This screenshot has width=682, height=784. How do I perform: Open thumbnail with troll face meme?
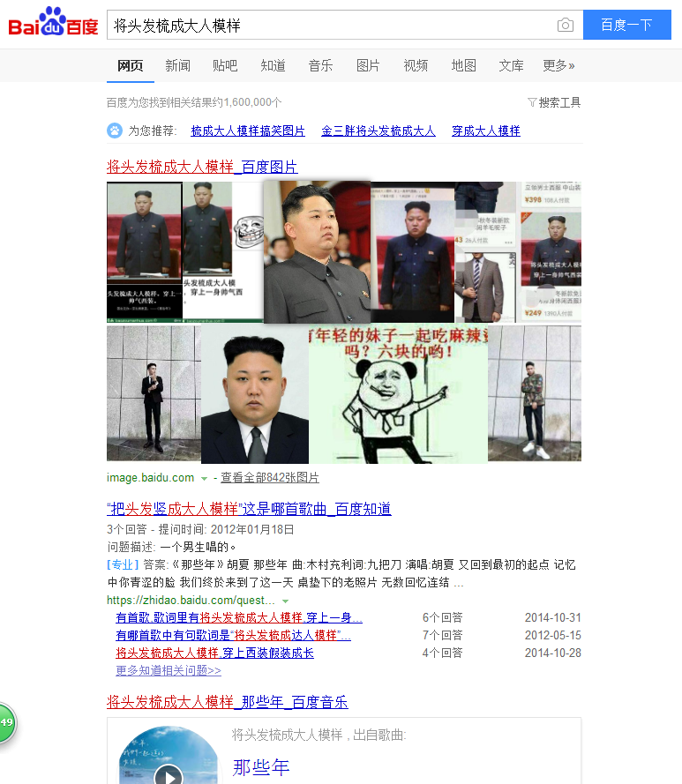(x=222, y=252)
